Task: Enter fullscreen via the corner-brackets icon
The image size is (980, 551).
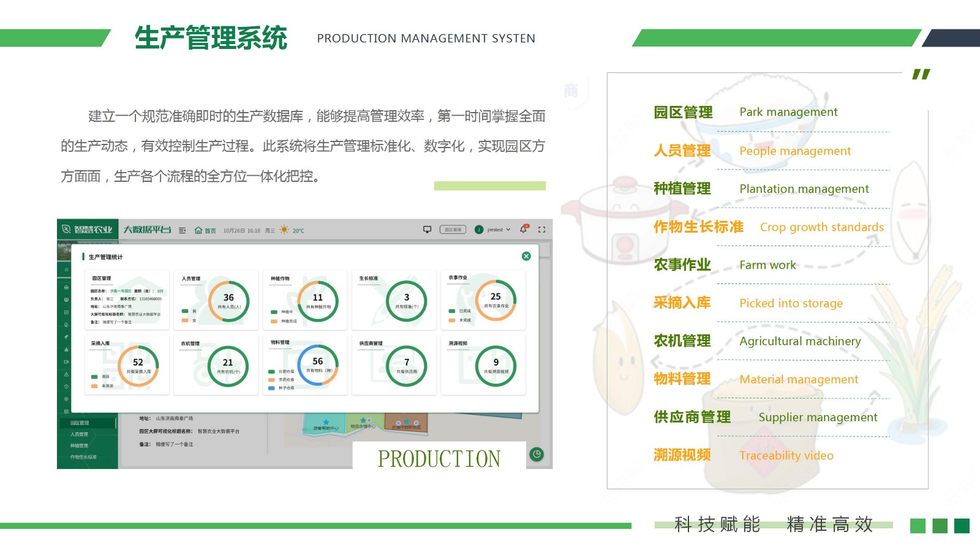Action: (541, 230)
